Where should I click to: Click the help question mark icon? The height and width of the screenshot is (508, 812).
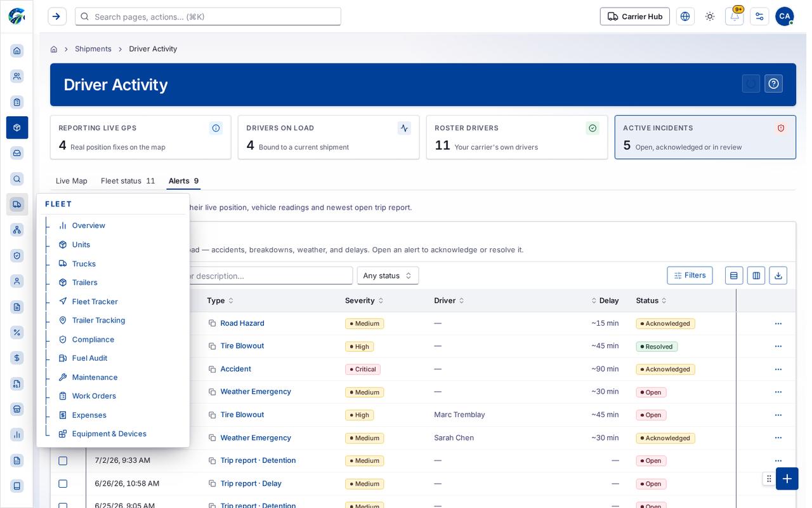(x=773, y=84)
